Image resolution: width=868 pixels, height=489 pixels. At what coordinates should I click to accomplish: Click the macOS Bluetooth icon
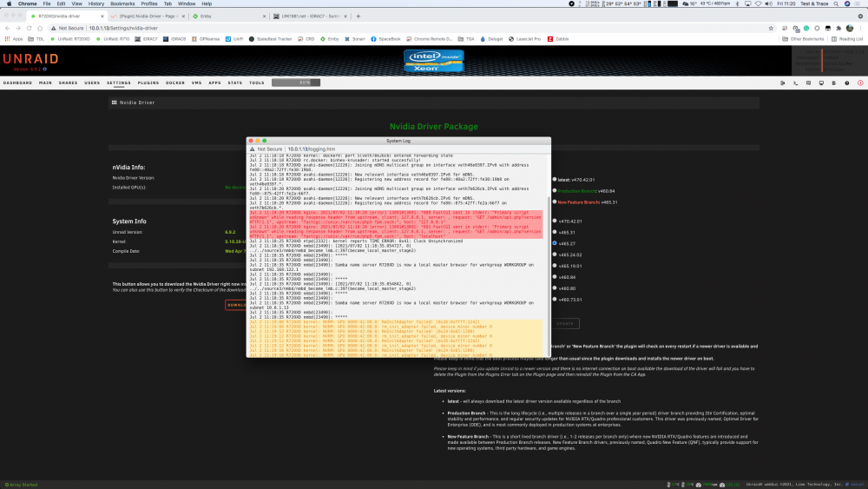point(737,3)
